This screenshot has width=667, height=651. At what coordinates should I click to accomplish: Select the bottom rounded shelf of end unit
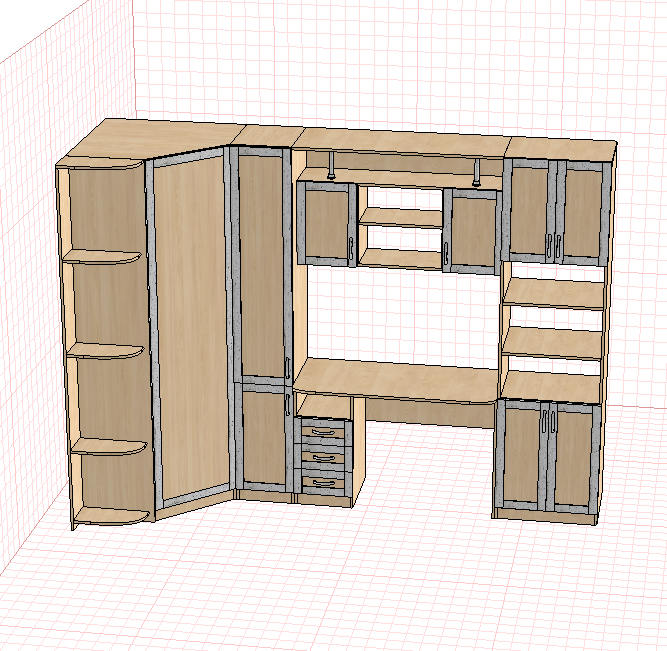point(112,516)
